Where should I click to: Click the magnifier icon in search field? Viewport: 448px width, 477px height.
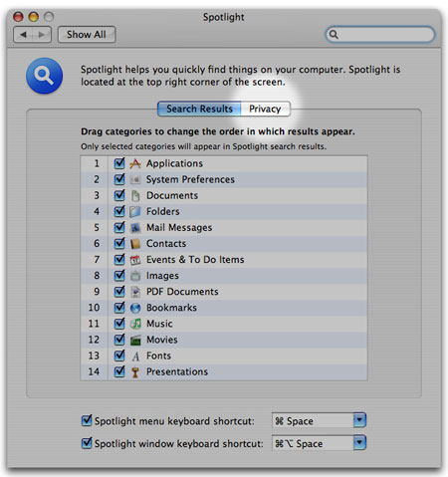[x=334, y=34]
